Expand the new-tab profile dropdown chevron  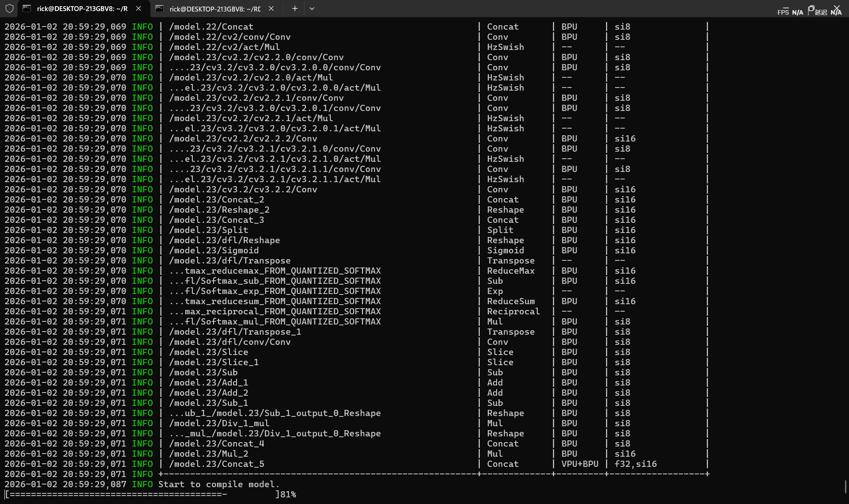pyautogui.click(x=312, y=8)
